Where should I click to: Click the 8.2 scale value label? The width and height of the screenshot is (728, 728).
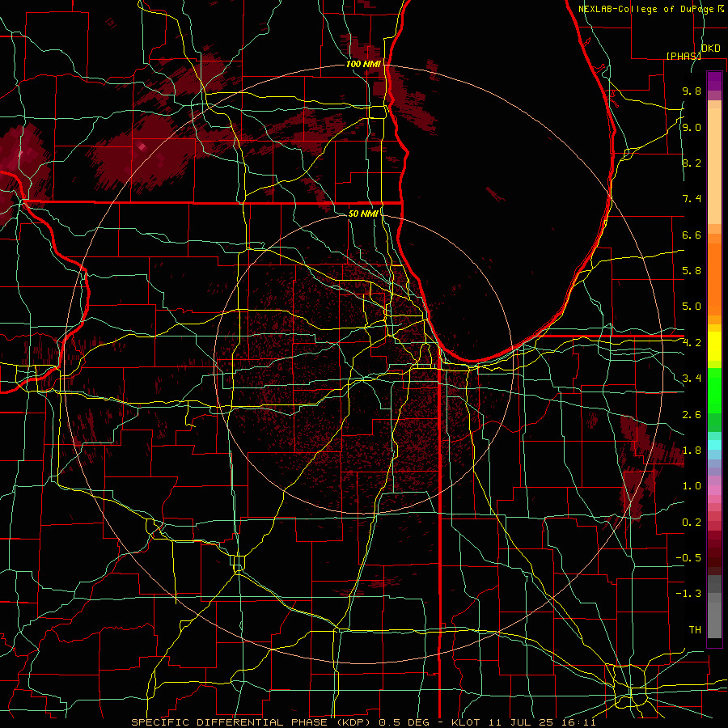pos(692,163)
